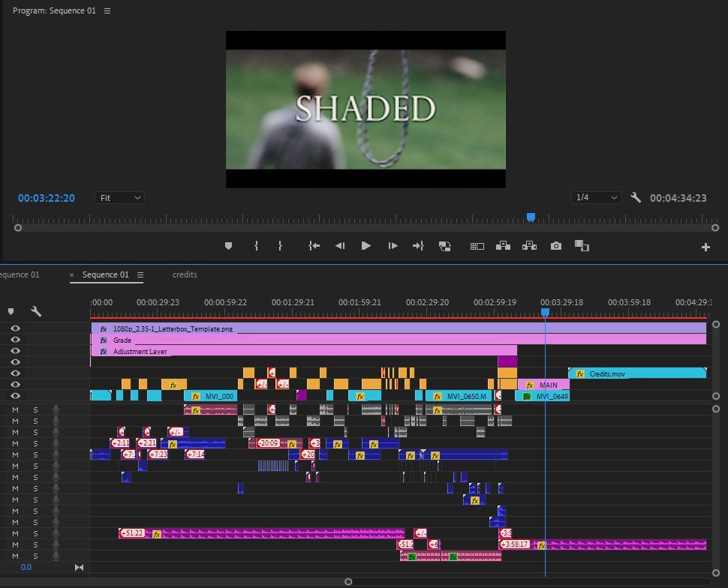Click the fit track width icon by 0.0
This screenshot has height=588, width=728.
coord(79,567)
